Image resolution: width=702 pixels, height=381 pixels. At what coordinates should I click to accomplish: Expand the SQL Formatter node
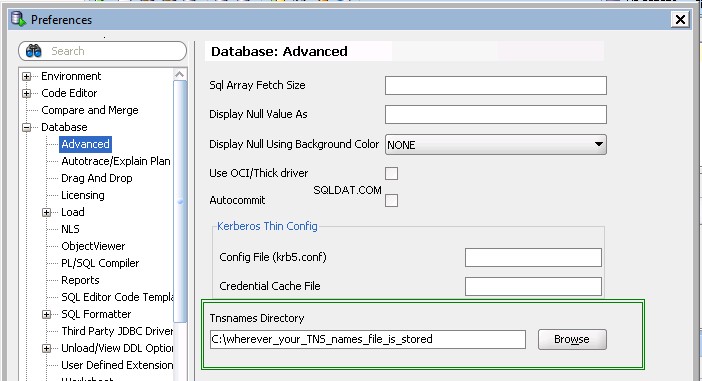pyautogui.click(x=47, y=315)
